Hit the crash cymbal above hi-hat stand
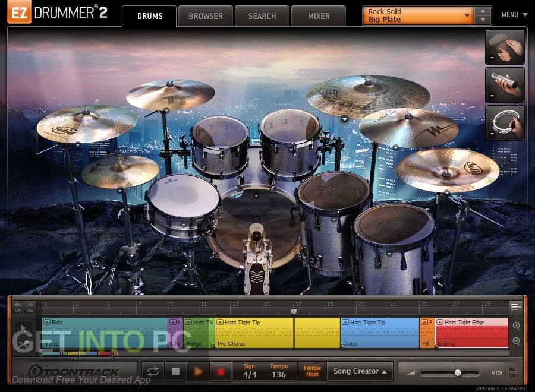The height and width of the screenshot is (392, 535). coord(170,94)
